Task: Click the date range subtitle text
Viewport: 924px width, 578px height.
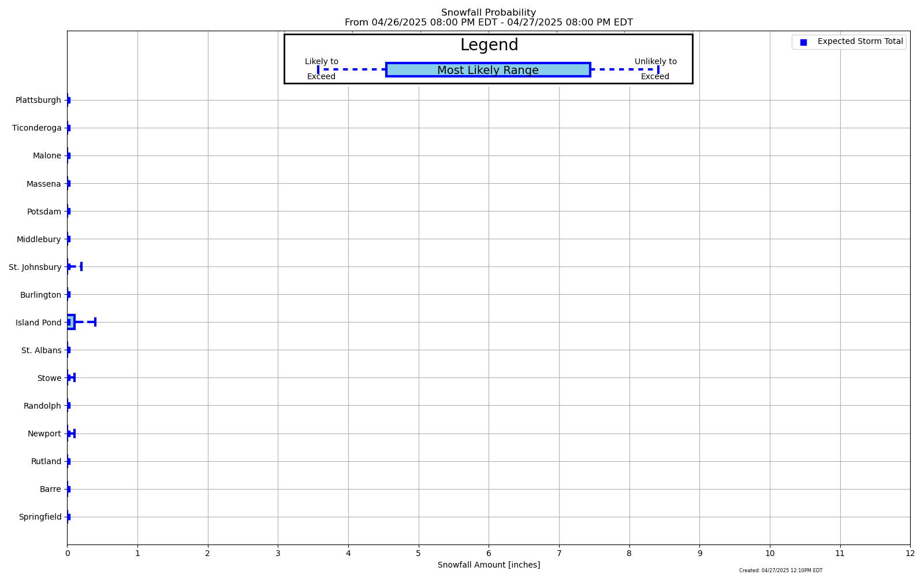Action: [489, 23]
